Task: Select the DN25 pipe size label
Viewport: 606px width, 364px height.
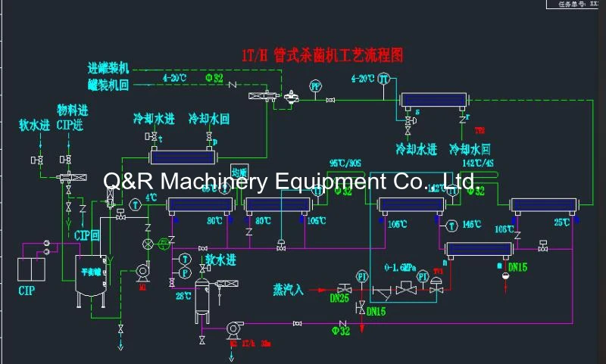Action: (x=339, y=298)
